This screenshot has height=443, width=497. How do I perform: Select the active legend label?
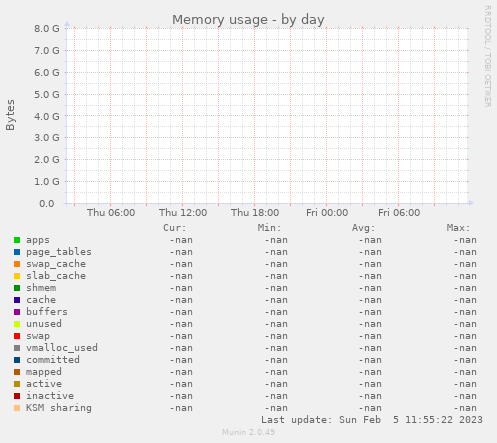(44, 384)
